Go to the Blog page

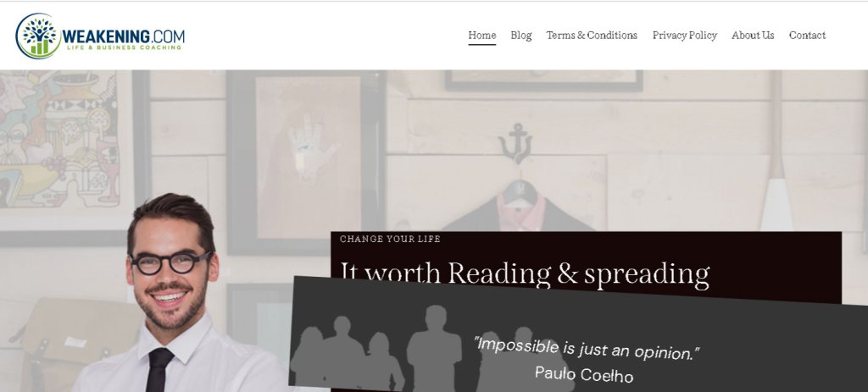click(521, 36)
